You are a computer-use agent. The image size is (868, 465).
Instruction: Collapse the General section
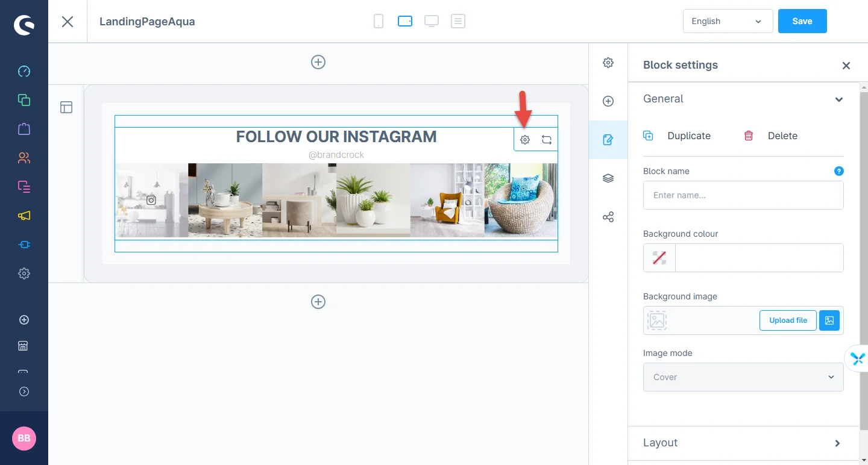click(x=838, y=99)
